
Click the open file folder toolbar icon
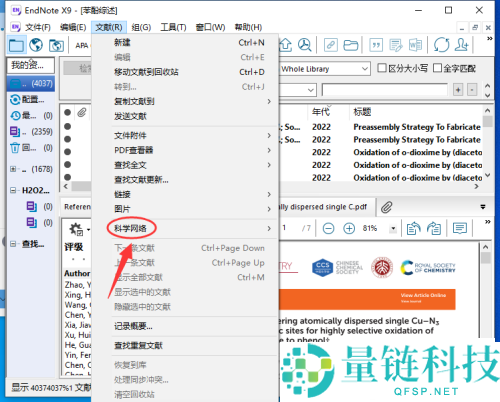coord(351,45)
